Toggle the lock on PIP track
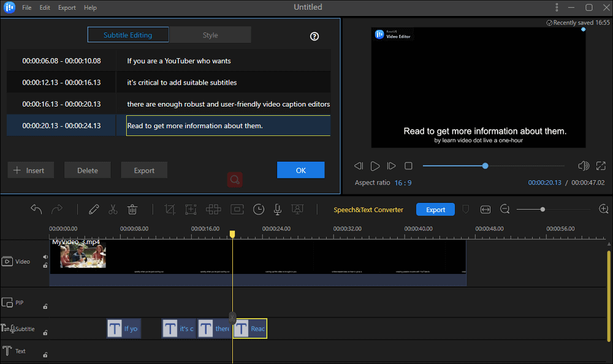Screen dimensions: 613x364 [45, 306]
